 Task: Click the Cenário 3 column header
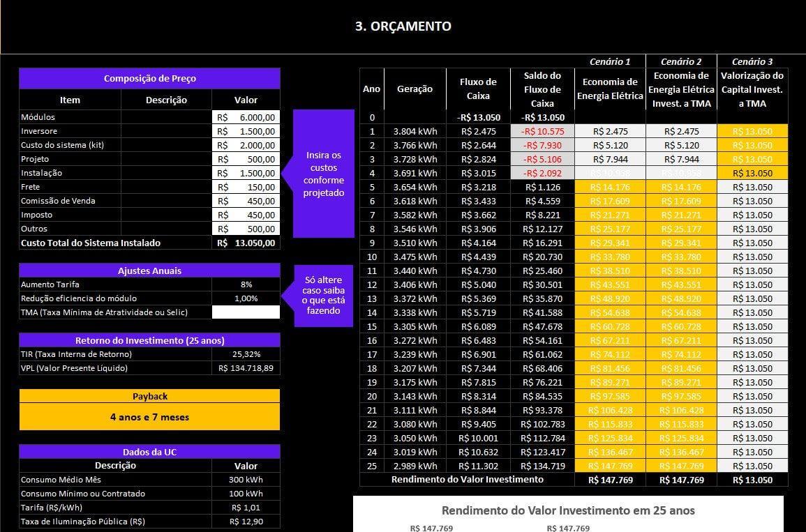coord(752,61)
